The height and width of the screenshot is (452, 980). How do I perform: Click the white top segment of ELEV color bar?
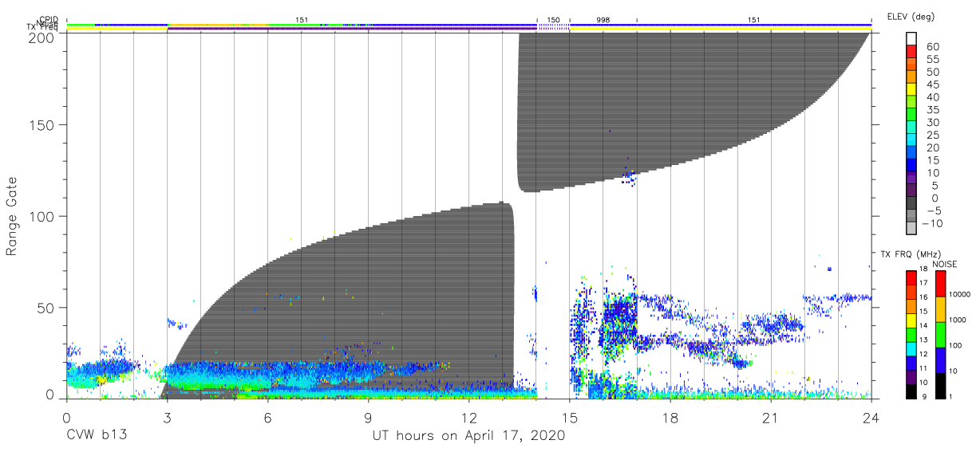tap(911, 38)
